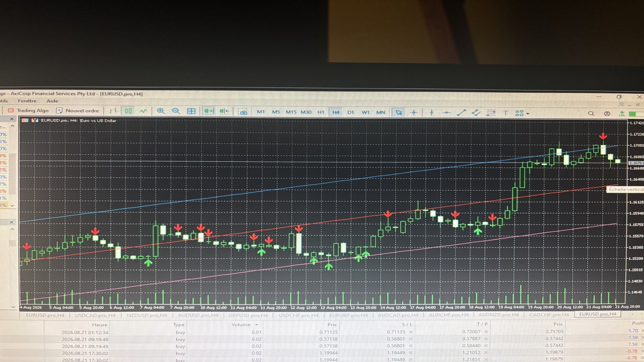
Task: Switch to the USDCAD.pro,H4 chart tab
Action: (x=95, y=315)
